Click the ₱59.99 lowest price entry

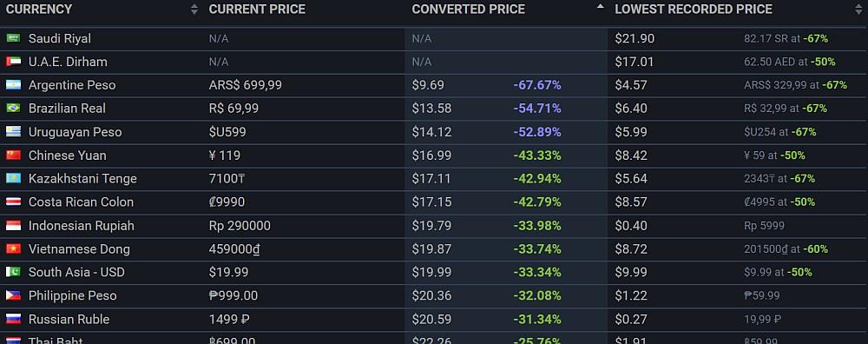pos(762,295)
